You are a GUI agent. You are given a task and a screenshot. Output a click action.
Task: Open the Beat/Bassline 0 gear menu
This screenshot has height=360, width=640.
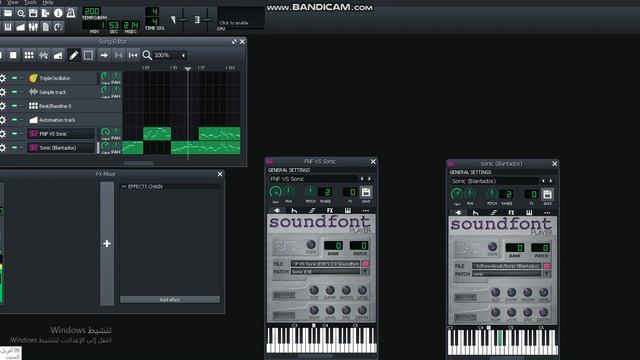(x=3, y=106)
